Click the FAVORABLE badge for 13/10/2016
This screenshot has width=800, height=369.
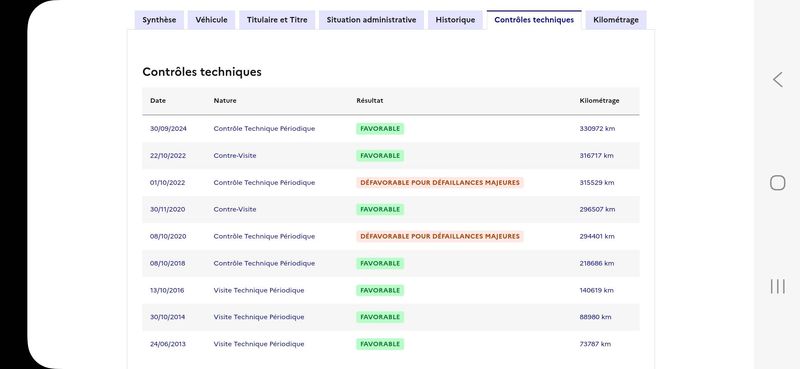[380, 290]
